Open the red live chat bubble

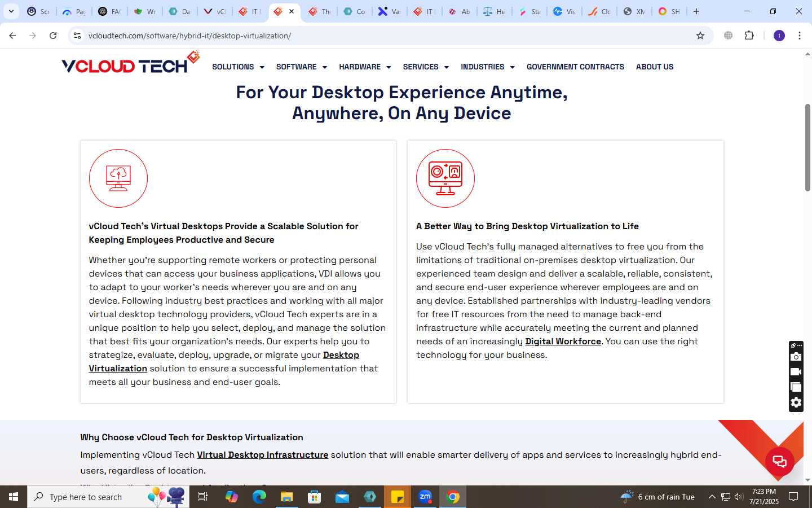pyautogui.click(x=780, y=461)
